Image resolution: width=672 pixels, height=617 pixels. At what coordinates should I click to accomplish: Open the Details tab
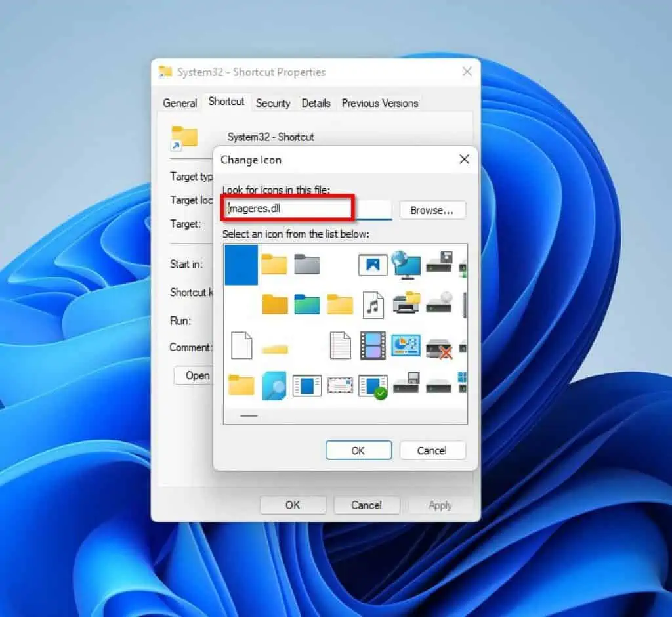coord(316,103)
